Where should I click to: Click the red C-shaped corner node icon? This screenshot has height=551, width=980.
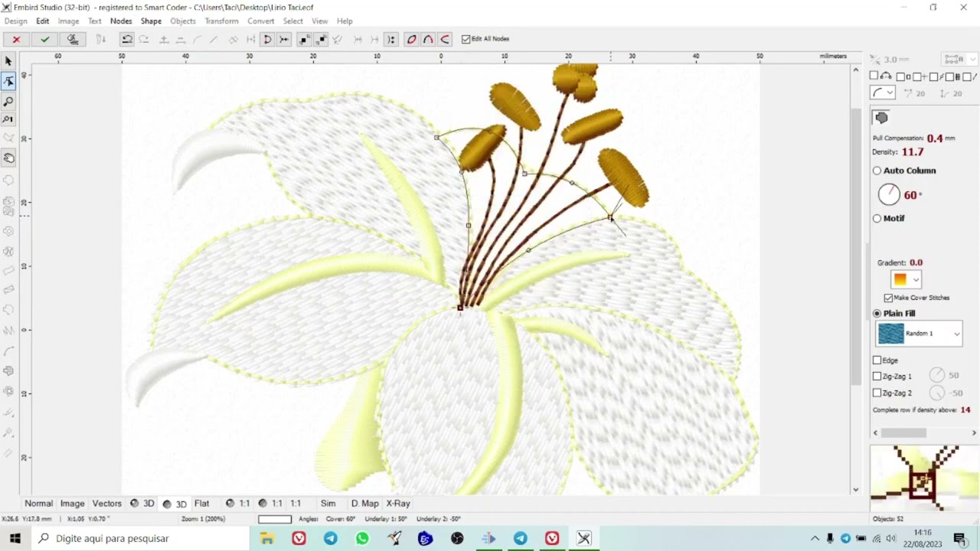(x=445, y=39)
